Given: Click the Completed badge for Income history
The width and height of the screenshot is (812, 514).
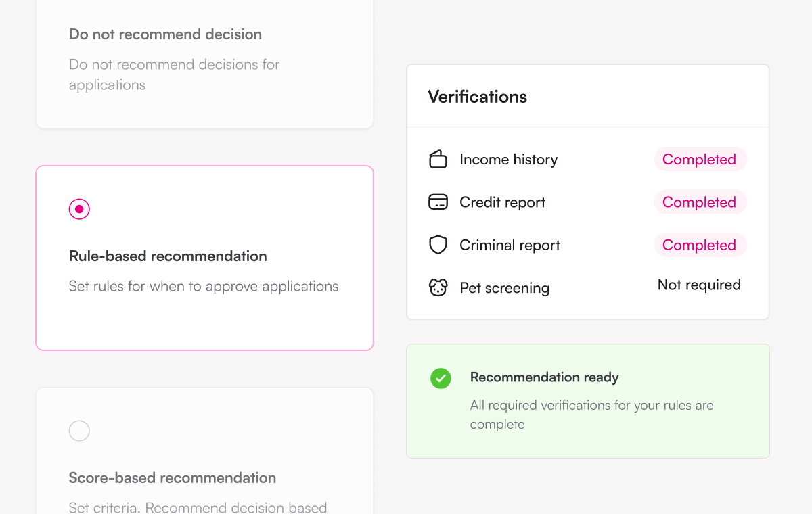Looking at the screenshot, I should pos(700,160).
